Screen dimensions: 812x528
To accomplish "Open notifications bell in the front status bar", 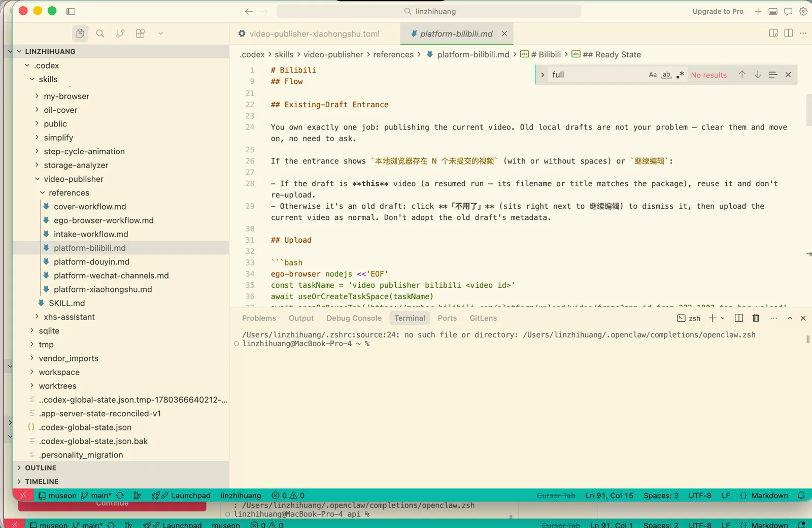I will tap(801, 496).
